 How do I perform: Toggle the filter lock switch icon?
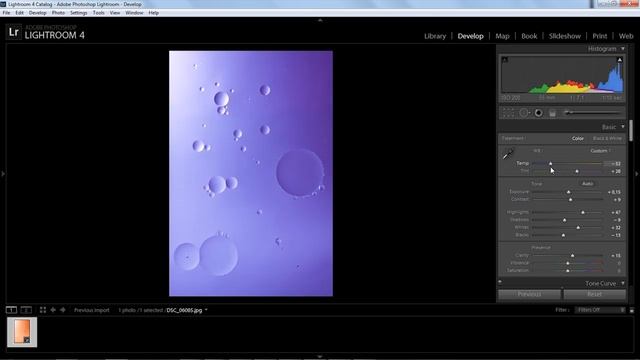(632, 311)
